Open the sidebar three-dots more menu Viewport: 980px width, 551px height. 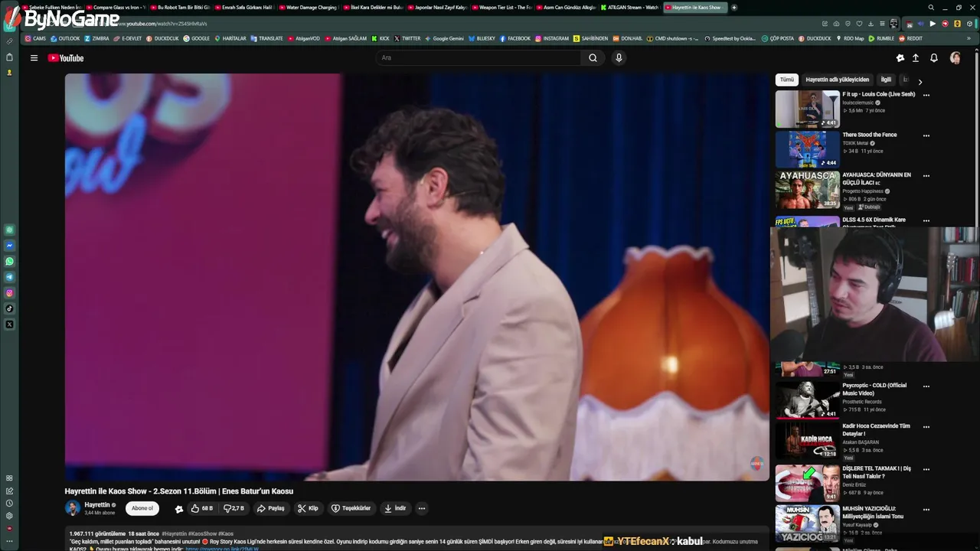[9, 541]
